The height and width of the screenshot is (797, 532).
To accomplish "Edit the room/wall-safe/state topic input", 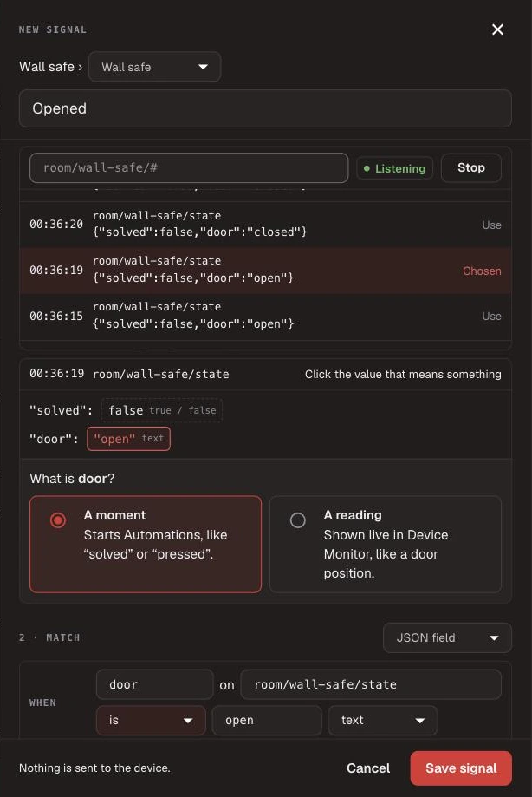I will tap(371, 684).
